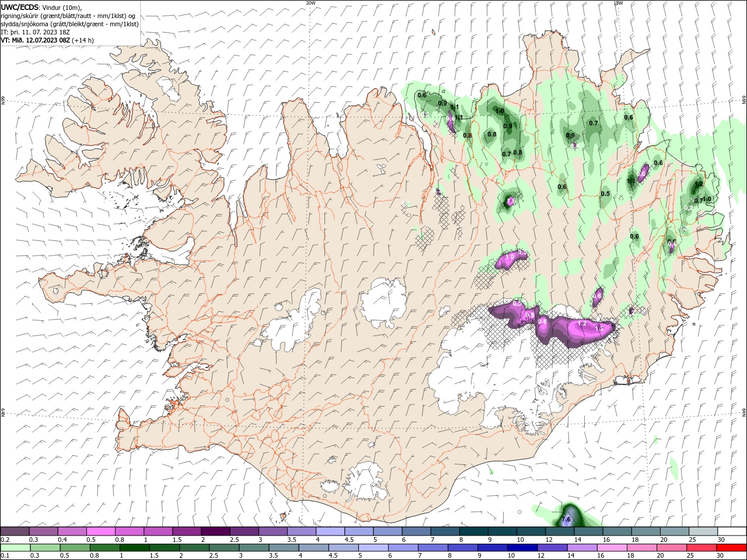Pick the dark mauve 0.2 swatch in snow scale
Viewport: 747px width, 560px height.
click(15, 531)
